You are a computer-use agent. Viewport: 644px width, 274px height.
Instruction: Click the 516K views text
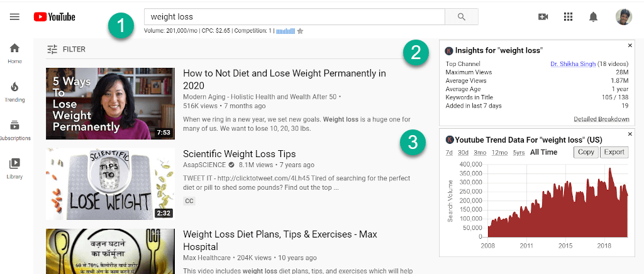coord(201,106)
